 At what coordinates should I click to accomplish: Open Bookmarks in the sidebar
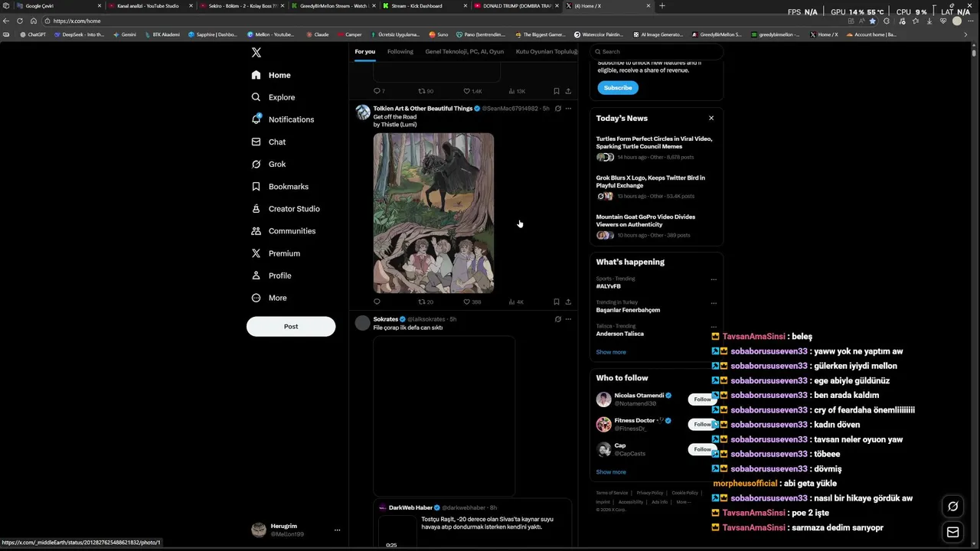click(280, 186)
